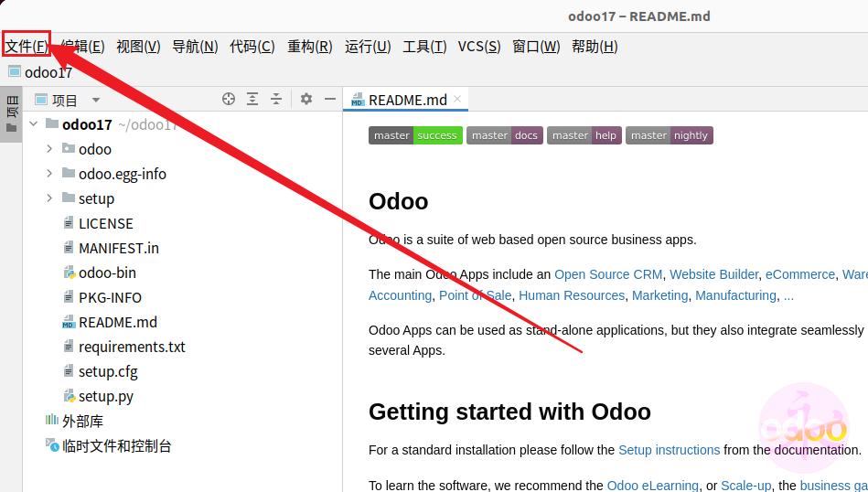
Task: Click the requirements.txt file icon
Action: 69,347
